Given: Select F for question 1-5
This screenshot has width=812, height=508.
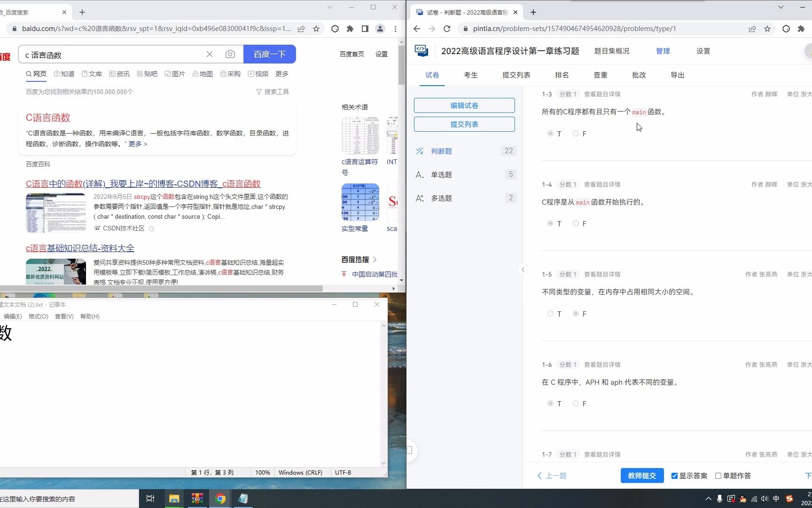Looking at the screenshot, I should pos(576,314).
